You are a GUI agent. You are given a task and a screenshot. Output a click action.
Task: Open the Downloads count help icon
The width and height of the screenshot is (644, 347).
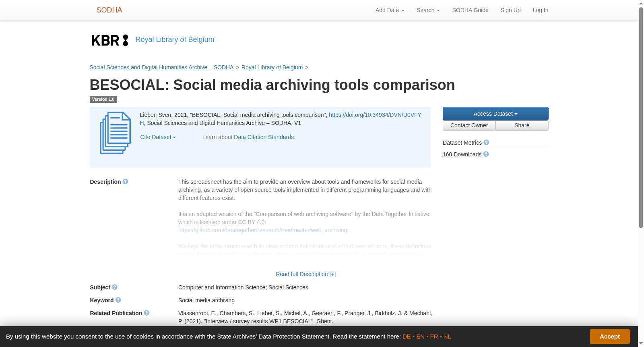pyautogui.click(x=486, y=154)
